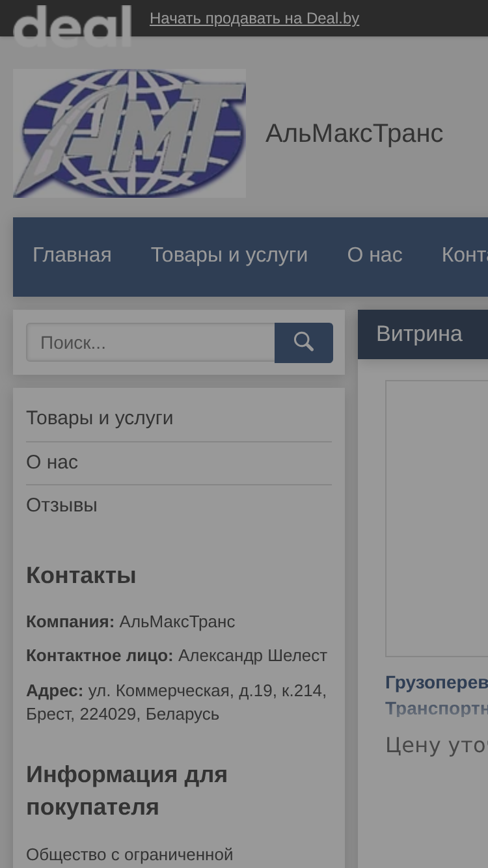This screenshot has height=868, width=488.
Task: Click 'Общество с ограниченной' text
Action: pos(129,854)
